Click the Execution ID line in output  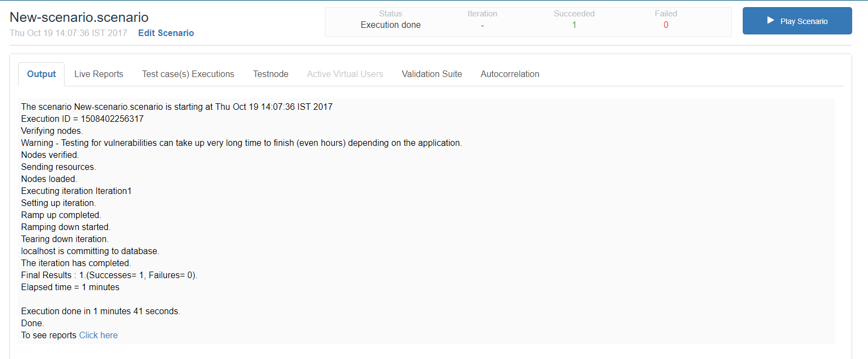click(82, 119)
